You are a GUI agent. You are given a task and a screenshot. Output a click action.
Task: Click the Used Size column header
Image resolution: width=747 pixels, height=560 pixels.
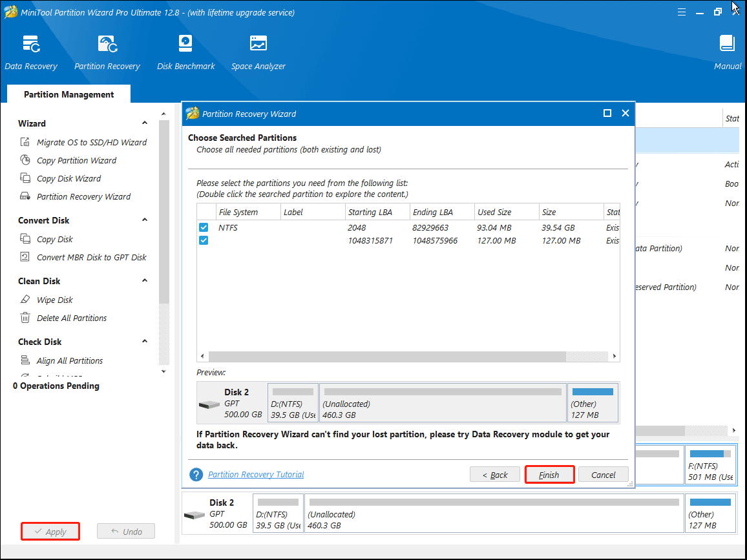coord(507,212)
